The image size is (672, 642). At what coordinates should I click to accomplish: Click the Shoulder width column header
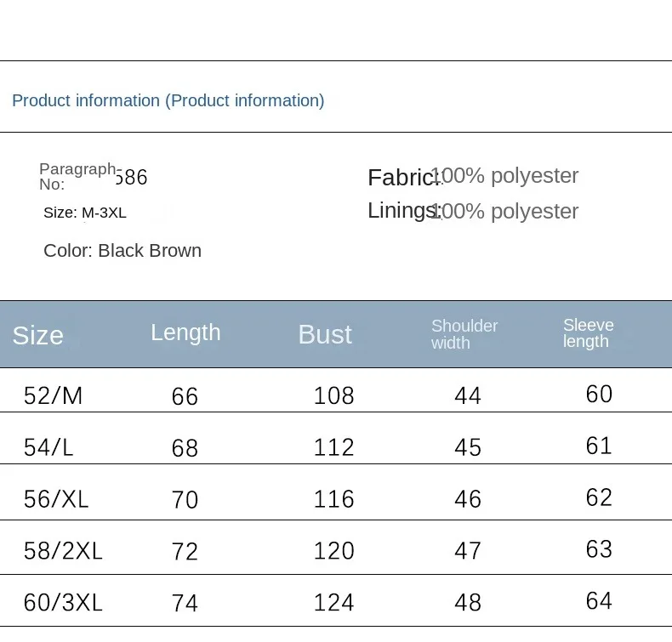click(464, 334)
